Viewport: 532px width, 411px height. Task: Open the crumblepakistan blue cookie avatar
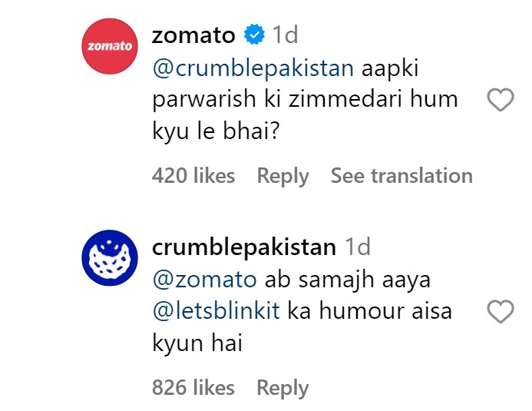[x=110, y=257]
